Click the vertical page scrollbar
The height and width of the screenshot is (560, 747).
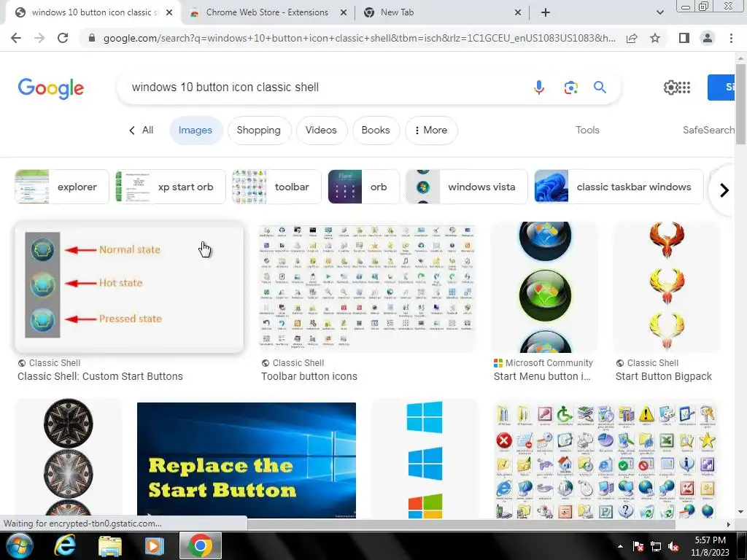pos(740,104)
